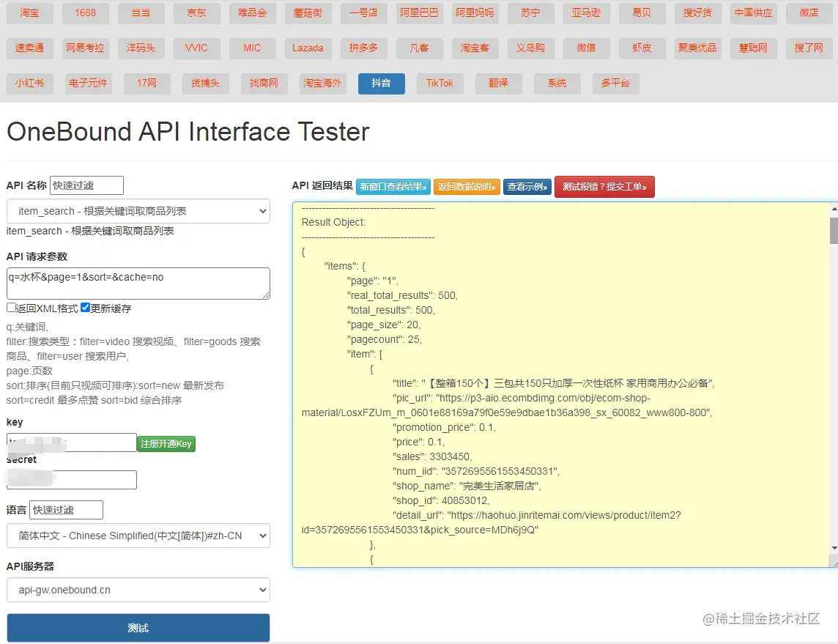Viewport: 838px width, 644px height.
Task: Open 返回数据说明 documentation button
Action: point(467,187)
